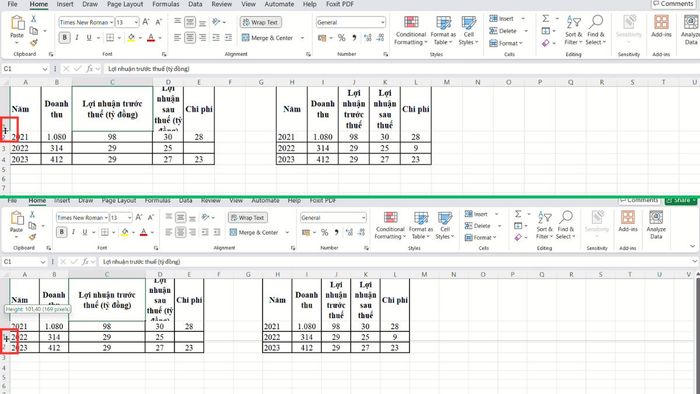Image resolution: width=700 pixels, height=394 pixels.
Task: Click Increase Decimal in top window
Action: tap(368, 38)
